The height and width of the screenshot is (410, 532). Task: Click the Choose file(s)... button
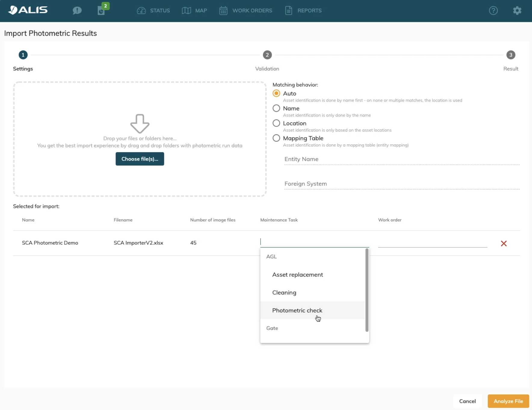(x=140, y=159)
